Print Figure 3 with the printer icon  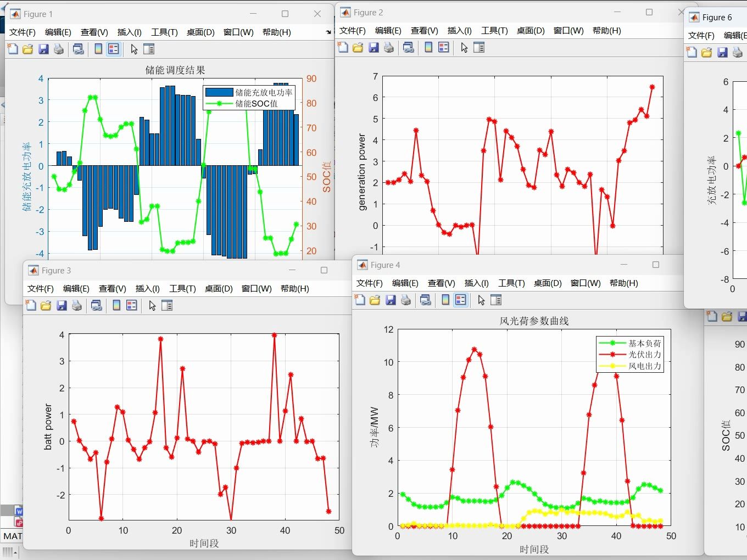[x=77, y=305]
